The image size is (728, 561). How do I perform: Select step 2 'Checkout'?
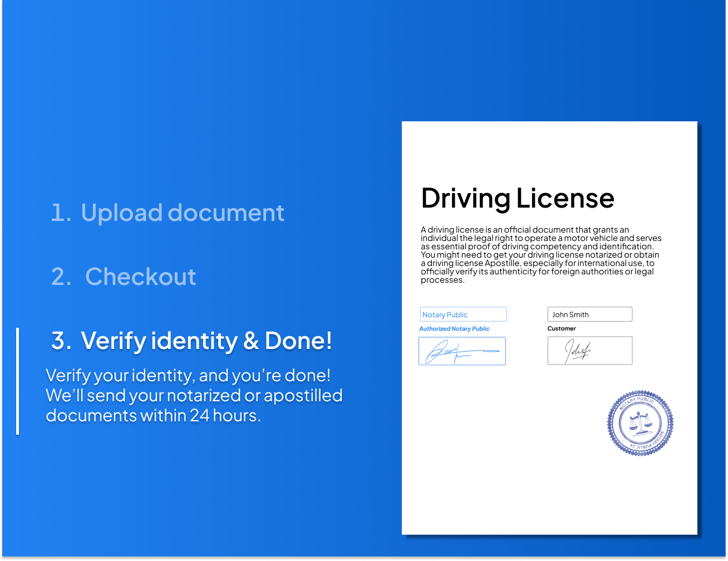coord(124,277)
